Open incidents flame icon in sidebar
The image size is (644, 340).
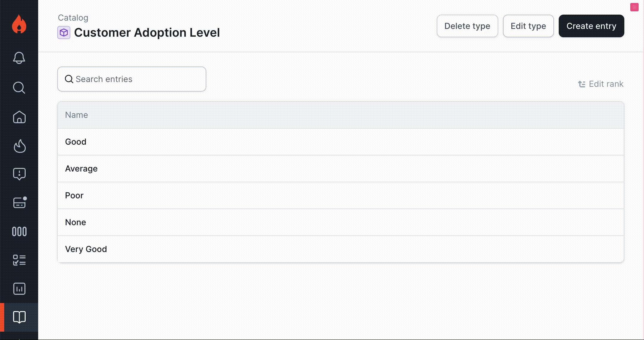pyautogui.click(x=20, y=146)
